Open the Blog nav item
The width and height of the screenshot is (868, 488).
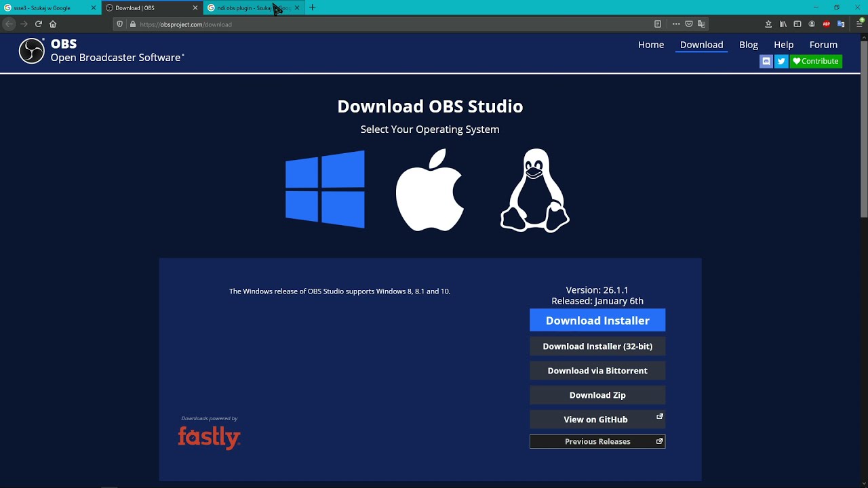[x=749, y=45]
